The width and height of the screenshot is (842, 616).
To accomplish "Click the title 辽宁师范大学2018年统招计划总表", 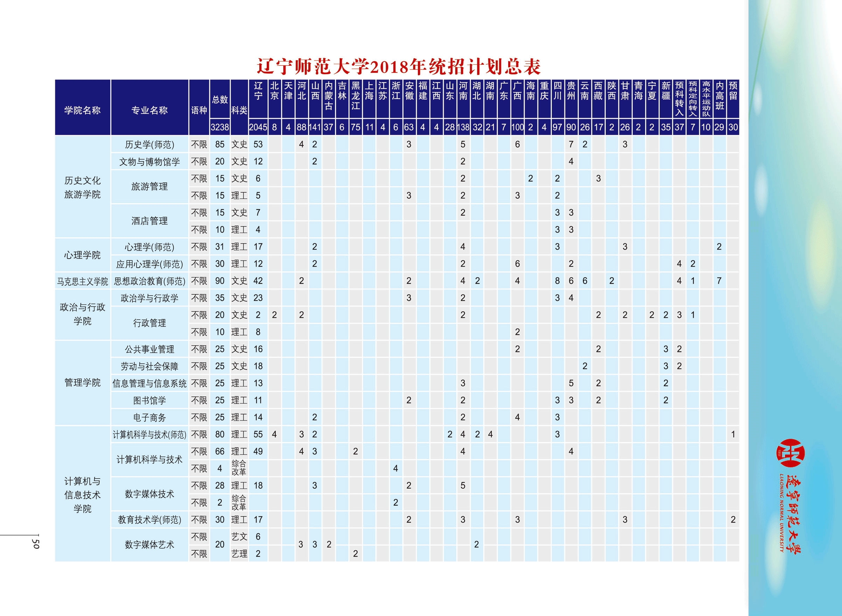I will (x=399, y=67).
